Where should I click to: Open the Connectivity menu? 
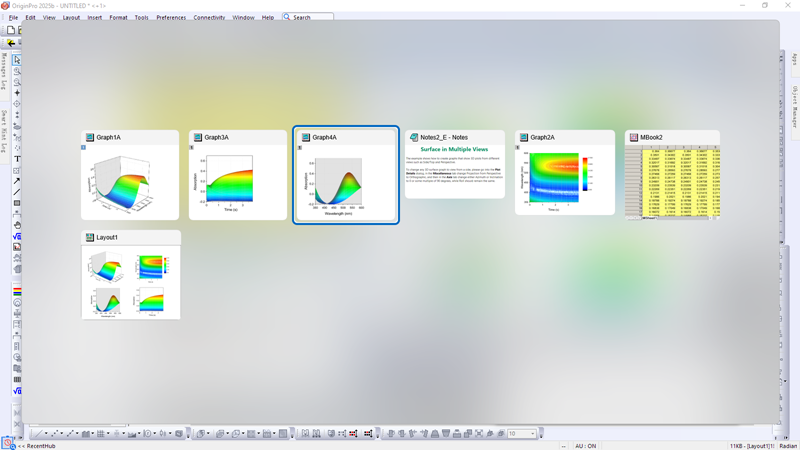point(209,17)
